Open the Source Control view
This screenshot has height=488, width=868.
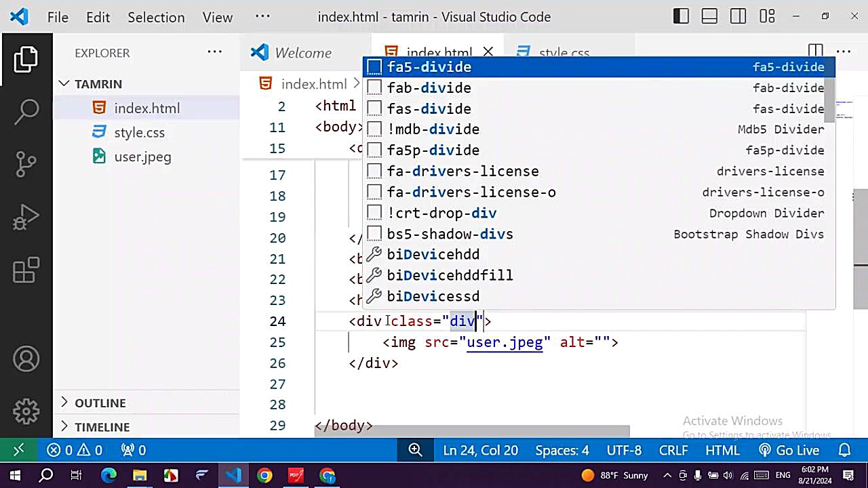26,163
